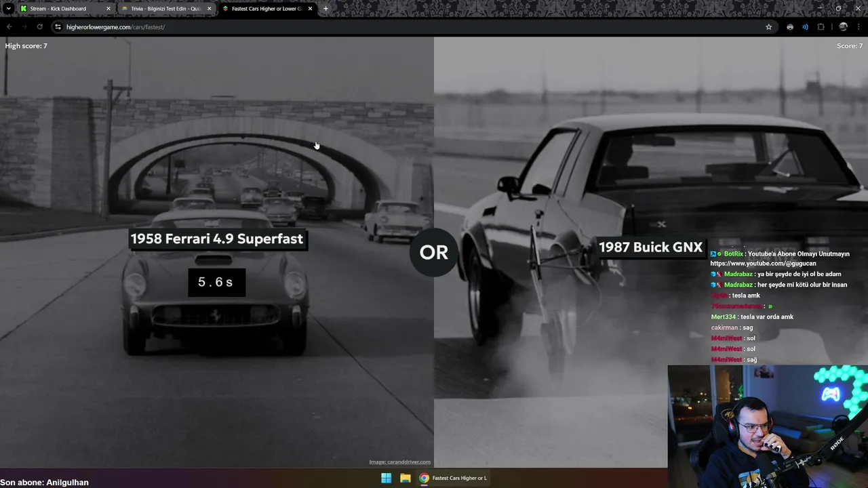Open the Extensions puzzle-piece menu

(x=821, y=27)
